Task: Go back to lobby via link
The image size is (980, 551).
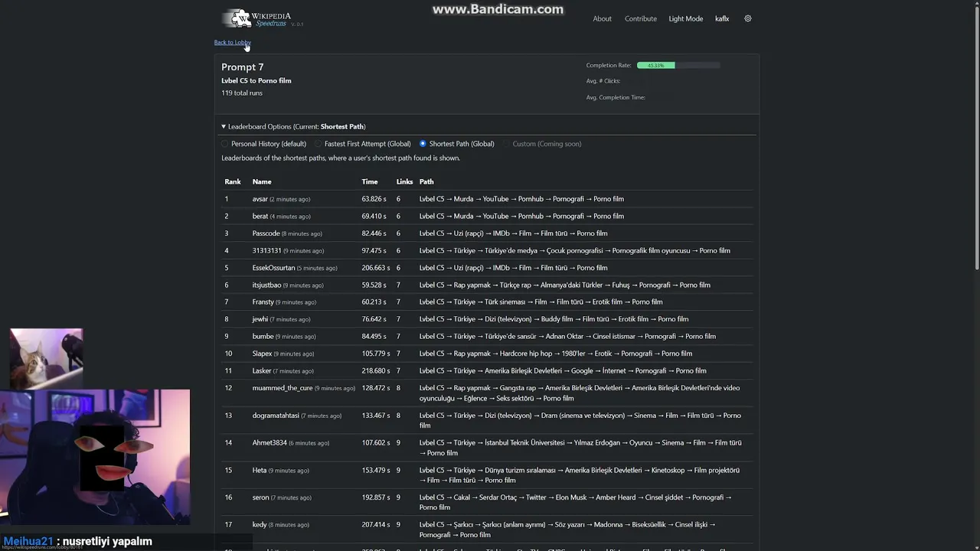Action: click(232, 42)
